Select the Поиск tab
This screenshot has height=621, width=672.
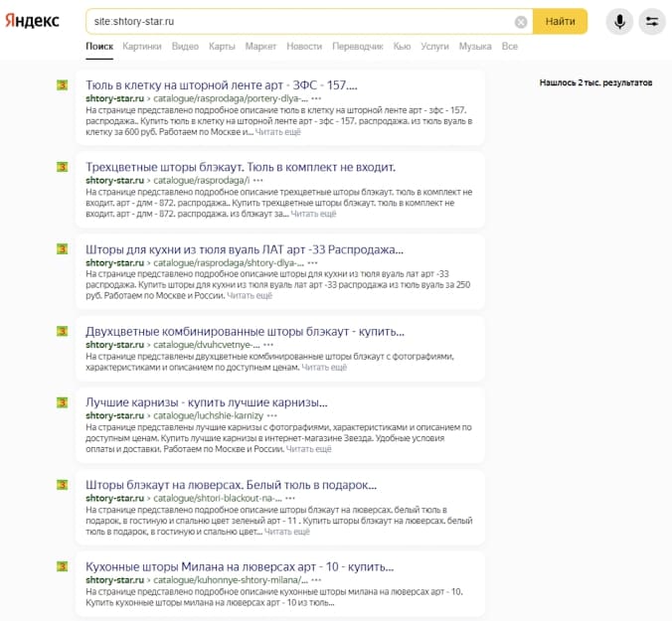(x=99, y=47)
